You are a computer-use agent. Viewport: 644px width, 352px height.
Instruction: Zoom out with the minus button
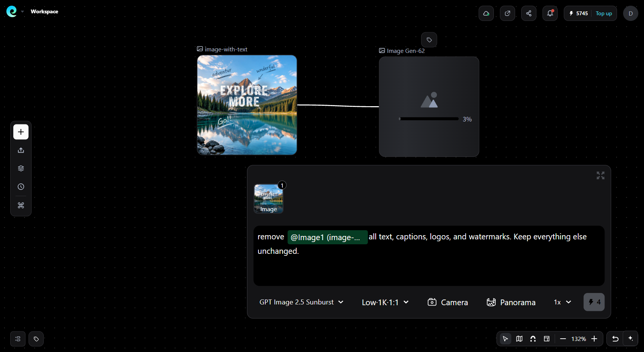pos(563,339)
